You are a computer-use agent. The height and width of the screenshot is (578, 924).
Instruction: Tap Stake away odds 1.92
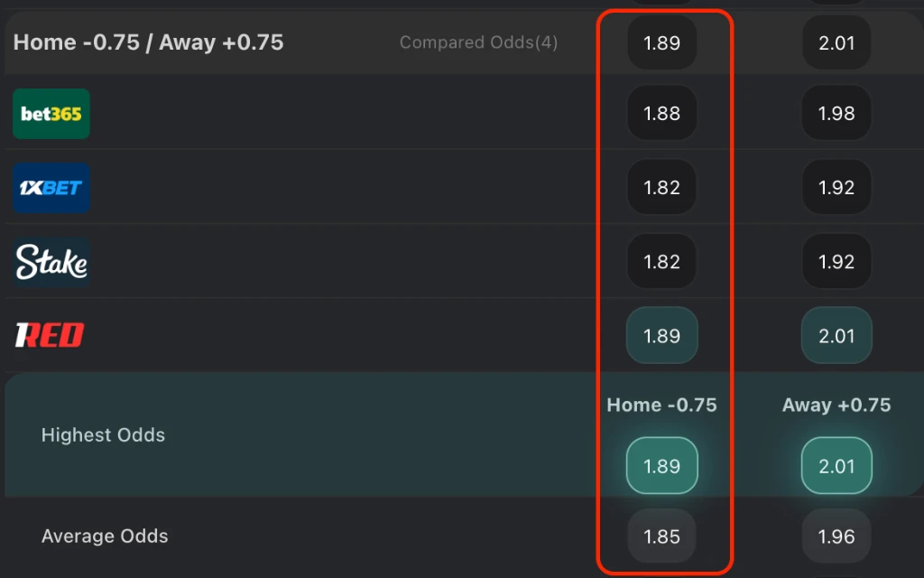(836, 262)
